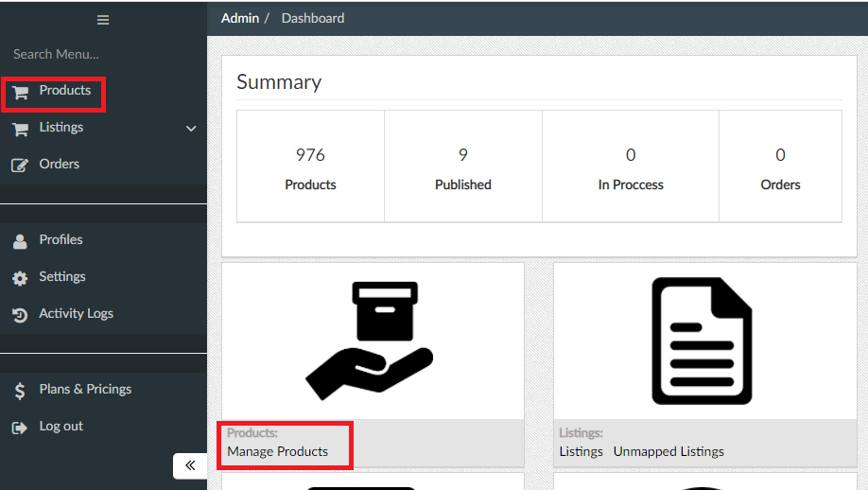Click the Orders edit icon
Screen dimensions: 868x490
[20, 165]
